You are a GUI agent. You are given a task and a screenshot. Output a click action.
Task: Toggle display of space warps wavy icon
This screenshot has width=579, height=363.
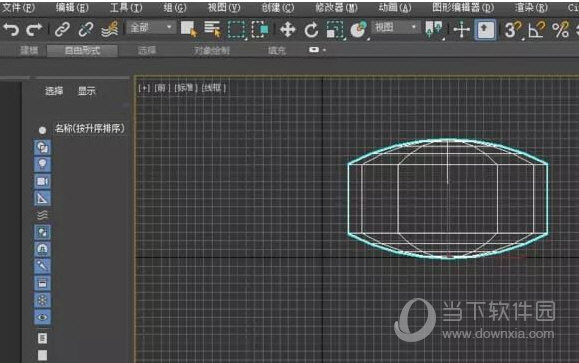(42, 215)
